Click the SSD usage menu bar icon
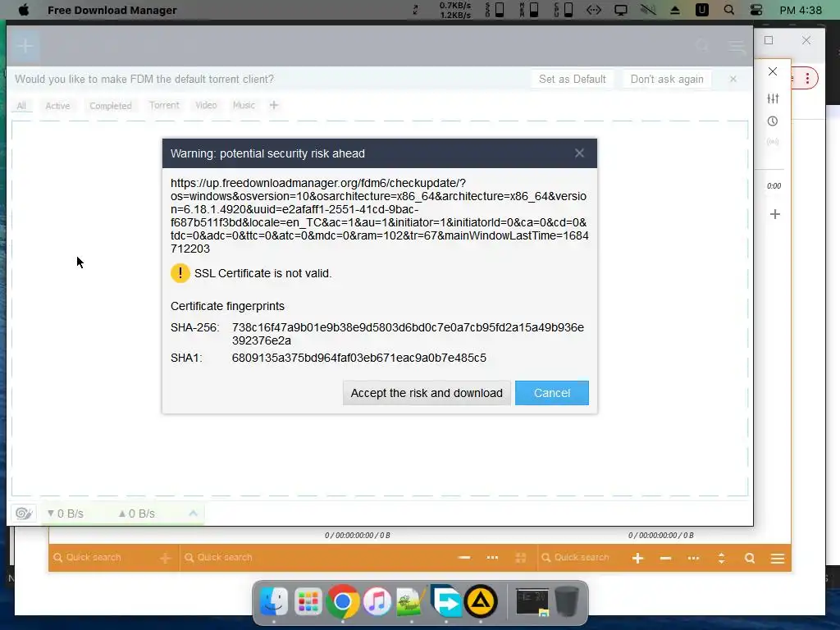840x630 pixels. (x=495, y=10)
